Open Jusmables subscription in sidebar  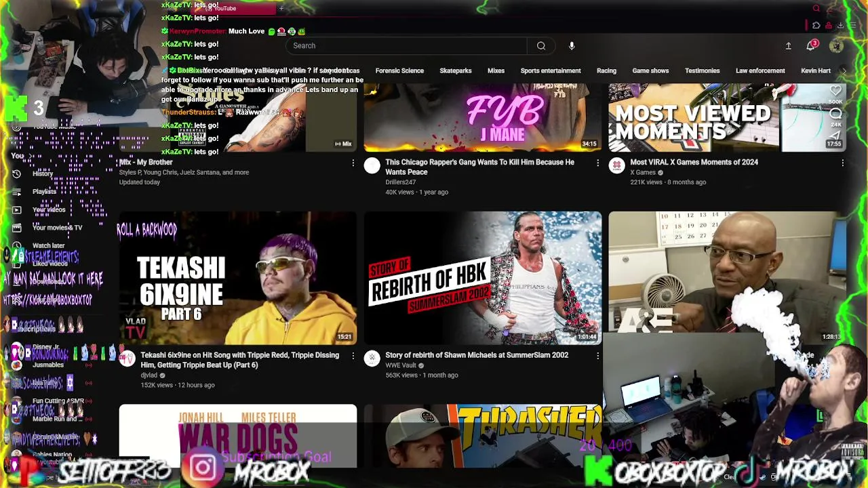pyautogui.click(x=47, y=365)
